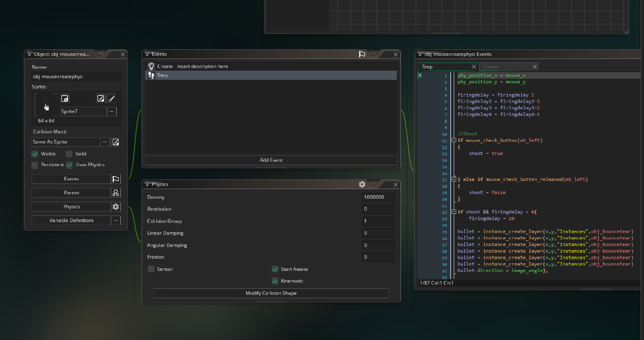Click the paintbrush edit image icon

[x=112, y=99]
